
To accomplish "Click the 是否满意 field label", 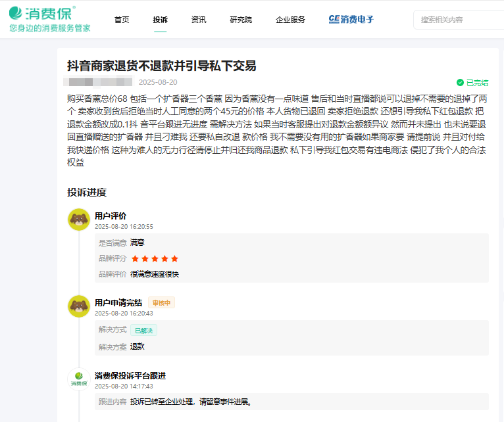I will coord(113,243).
